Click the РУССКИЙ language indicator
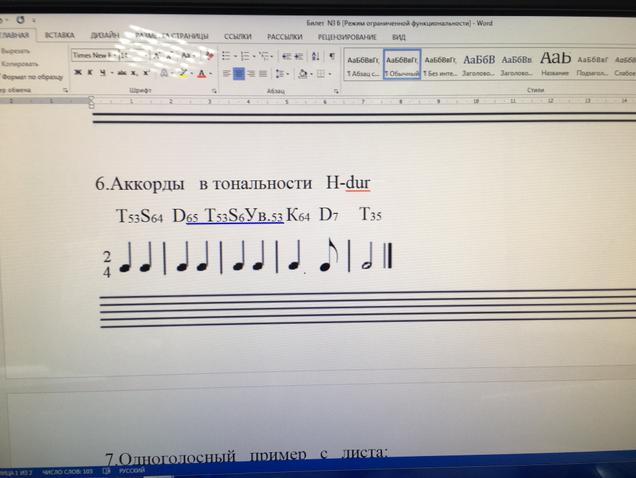Image resolution: width=636 pixels, height=478 pixels. click(132, 470)
